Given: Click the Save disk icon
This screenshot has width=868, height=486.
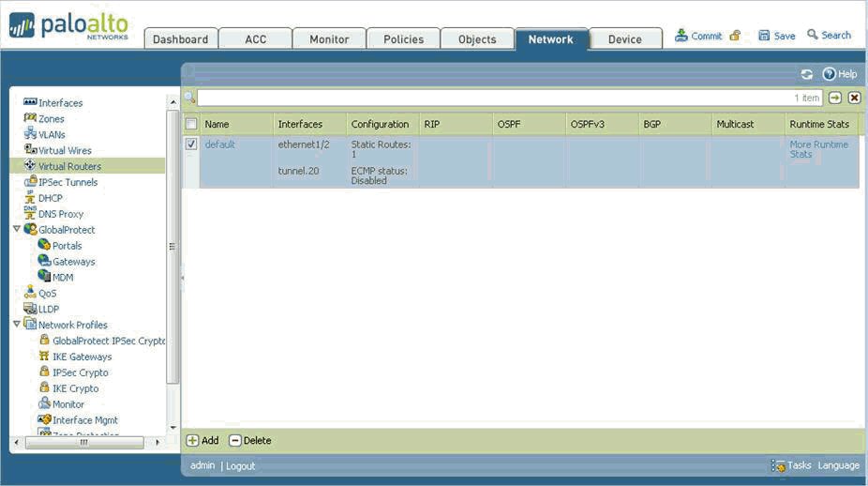Looking at the screenshot, I should point(764,36).
